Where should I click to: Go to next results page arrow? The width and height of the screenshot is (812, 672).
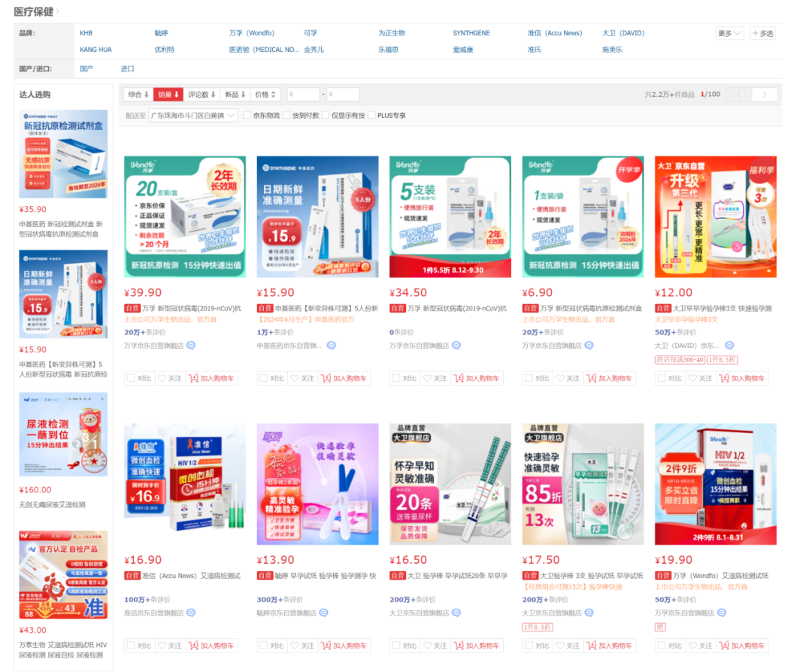coord(765,94)
